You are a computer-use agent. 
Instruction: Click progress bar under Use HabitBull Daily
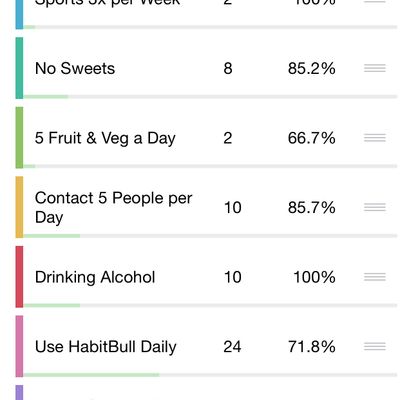(210, 375)
